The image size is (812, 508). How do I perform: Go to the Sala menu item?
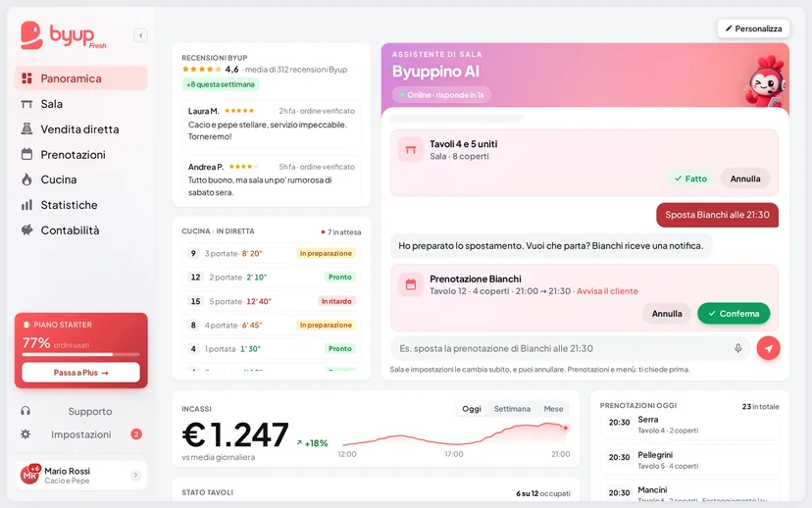[x=80, y=104]
